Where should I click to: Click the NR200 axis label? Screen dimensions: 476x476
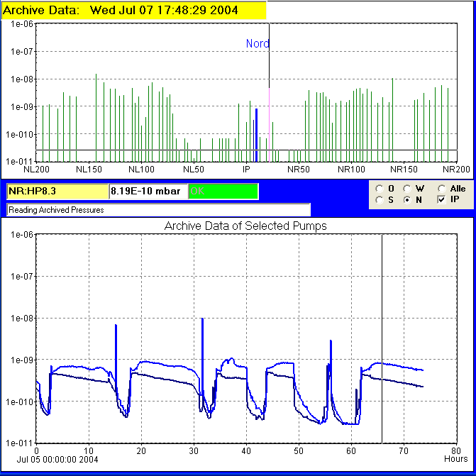pos(456,170)
